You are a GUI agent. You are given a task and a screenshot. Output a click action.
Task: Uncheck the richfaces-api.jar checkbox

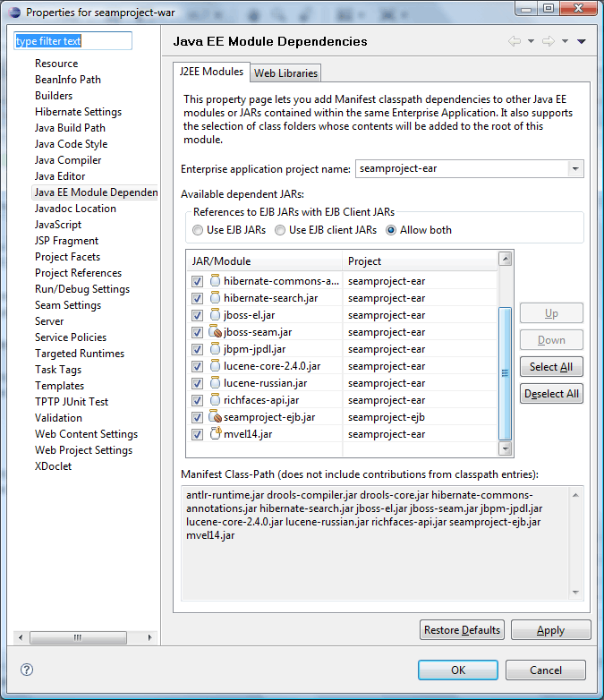click(x=197, y=400)
